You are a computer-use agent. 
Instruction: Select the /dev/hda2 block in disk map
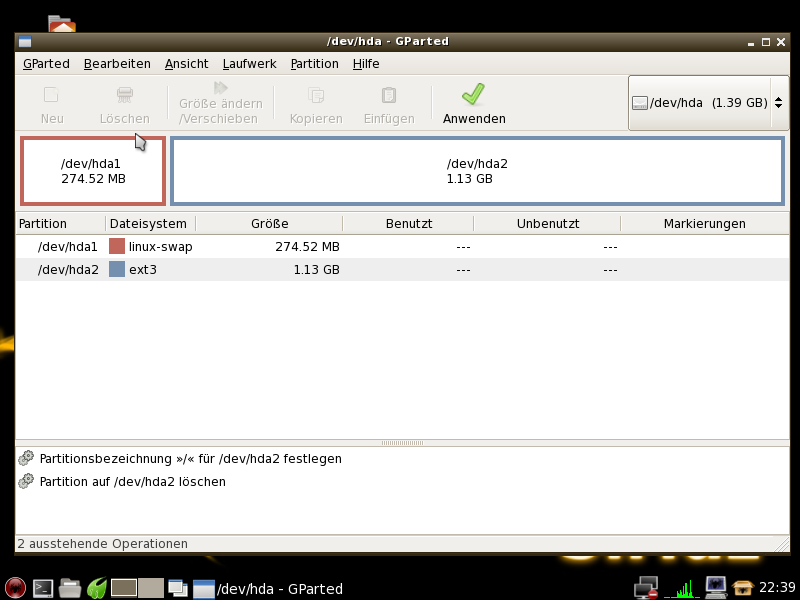coord(477,171)
